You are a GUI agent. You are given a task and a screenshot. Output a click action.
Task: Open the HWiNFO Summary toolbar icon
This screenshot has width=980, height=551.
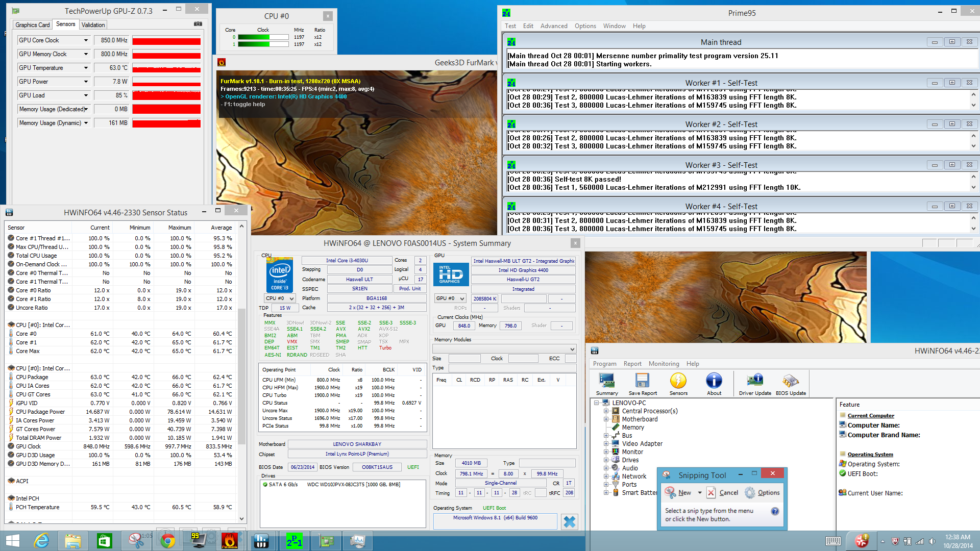(x=606, y=381)
